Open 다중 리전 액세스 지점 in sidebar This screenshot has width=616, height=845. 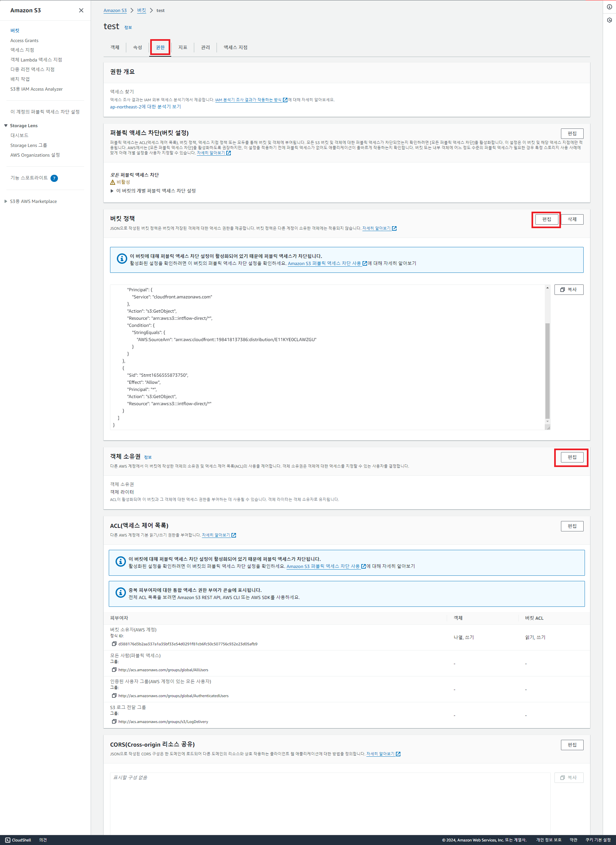32,69
